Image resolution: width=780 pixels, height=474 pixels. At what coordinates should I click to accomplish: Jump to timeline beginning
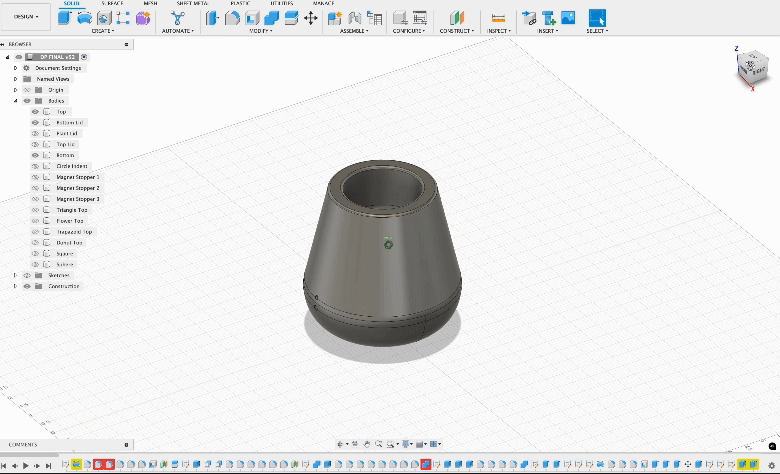tap(3, 466)
